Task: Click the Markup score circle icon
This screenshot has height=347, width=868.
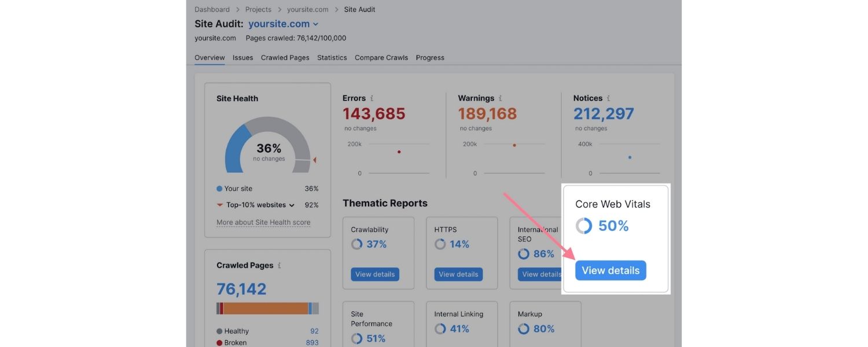Action: point(524,328)
